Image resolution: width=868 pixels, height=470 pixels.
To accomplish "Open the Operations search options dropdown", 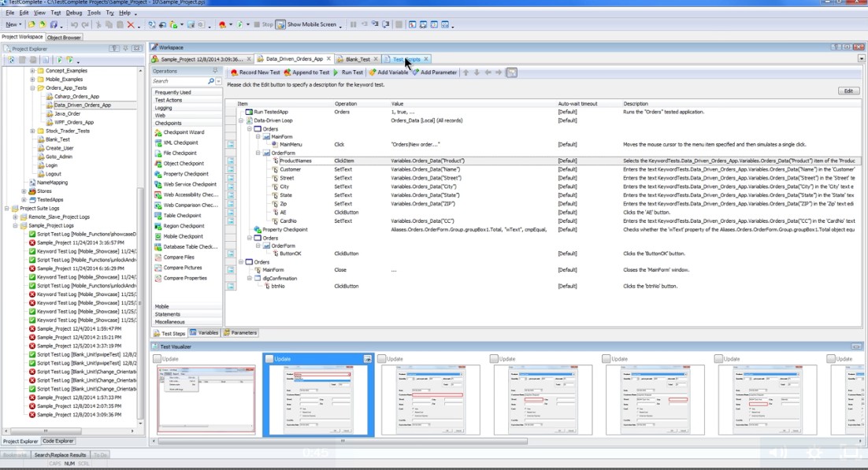I will (x=219, y=81).
